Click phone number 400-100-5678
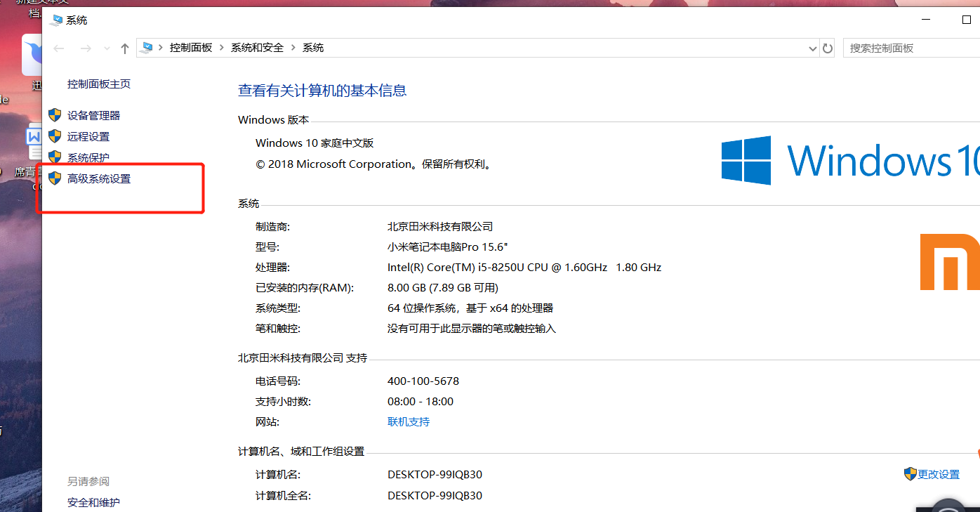This screenshot has height=512, width=980. 423,381
